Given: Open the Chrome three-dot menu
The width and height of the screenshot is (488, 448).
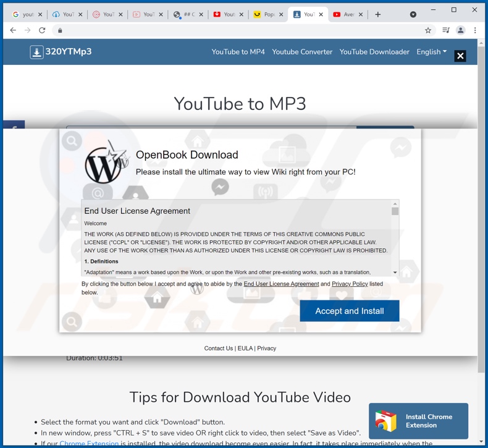Looking at the screenshot, I should click(x=475, y=30).
